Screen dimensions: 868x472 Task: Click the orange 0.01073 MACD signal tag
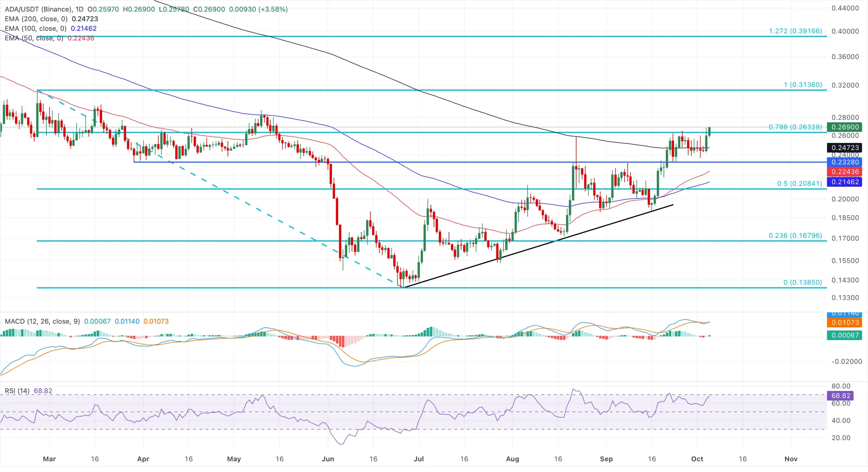click(x=844, y=323)
